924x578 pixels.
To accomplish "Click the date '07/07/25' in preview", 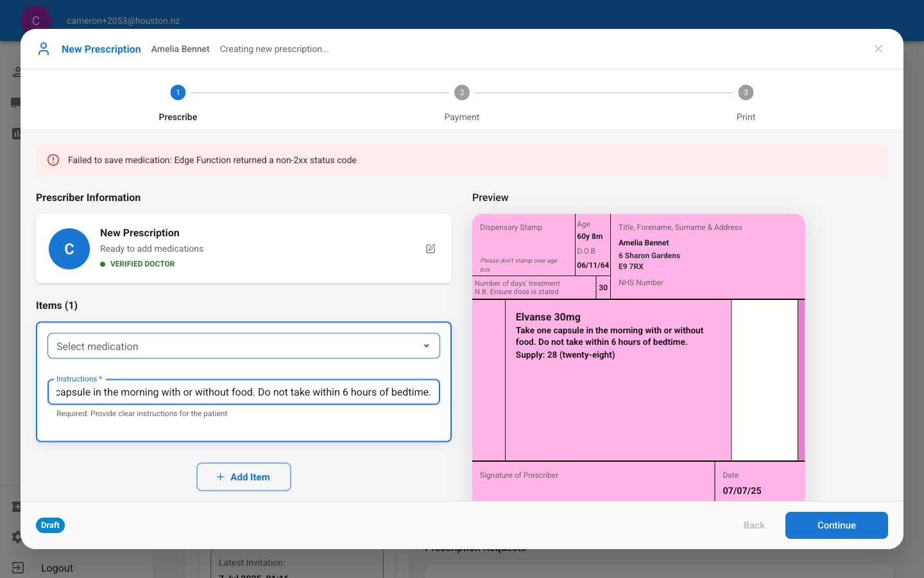I will coord(742,491).
